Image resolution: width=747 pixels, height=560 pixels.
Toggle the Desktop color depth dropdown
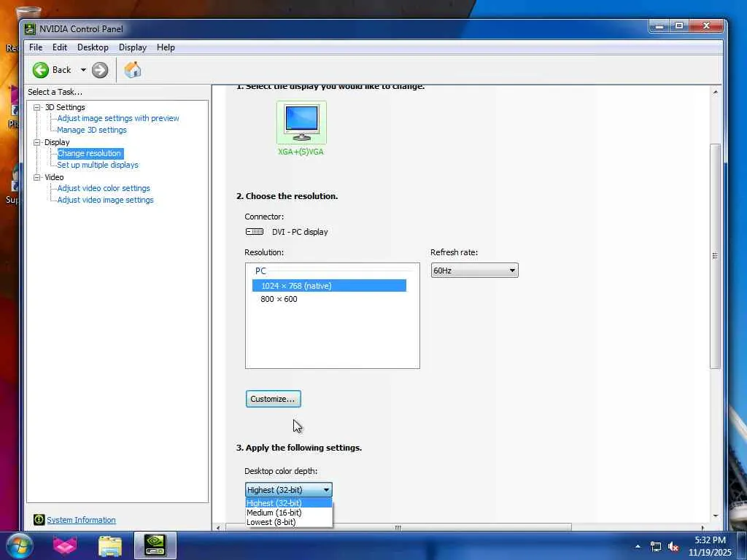tap(289, 489)
